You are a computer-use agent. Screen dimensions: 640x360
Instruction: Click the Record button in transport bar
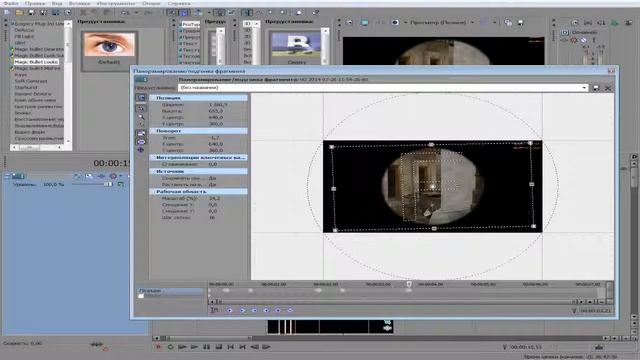[158, 347]
